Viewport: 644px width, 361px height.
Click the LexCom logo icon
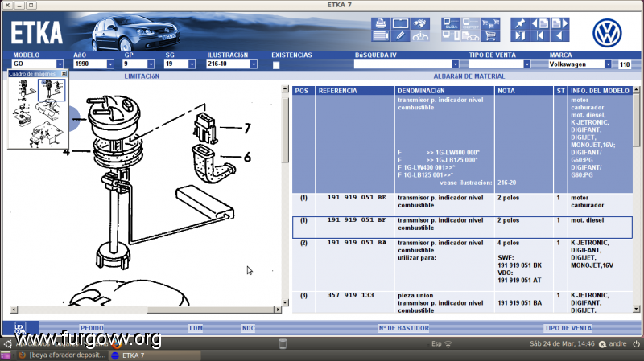coord(20,328)
